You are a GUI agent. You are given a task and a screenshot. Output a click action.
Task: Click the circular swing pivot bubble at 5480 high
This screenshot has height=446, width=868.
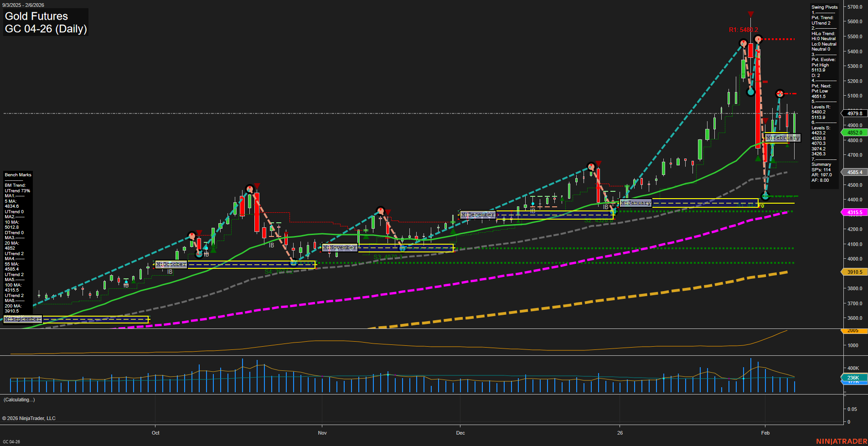(758, 40)
